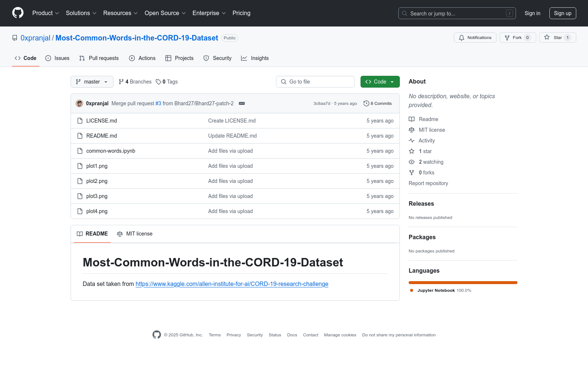Click the file icon next to common-words.ipynb
Screen dimensions: 588x368
[80, 151]
